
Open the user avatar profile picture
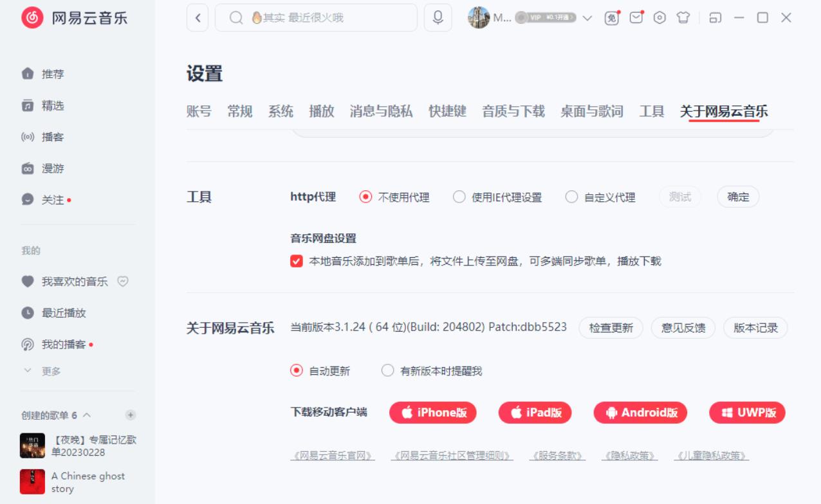479,18
